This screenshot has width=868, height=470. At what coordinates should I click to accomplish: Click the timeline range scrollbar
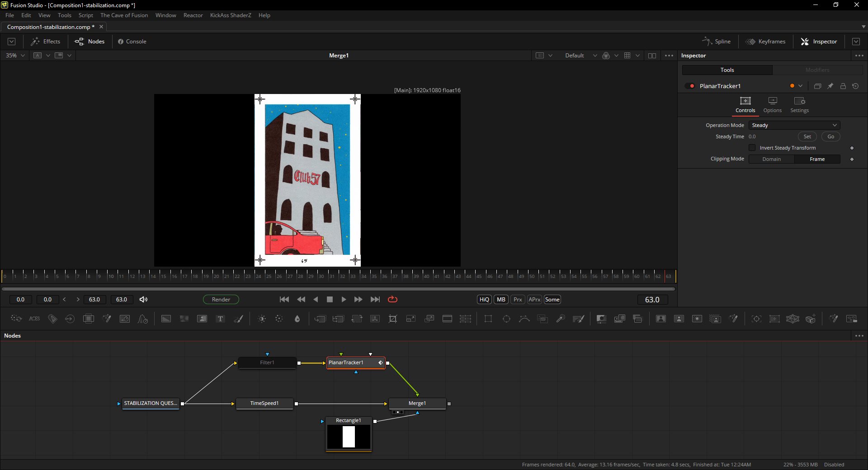coord(338,289)
